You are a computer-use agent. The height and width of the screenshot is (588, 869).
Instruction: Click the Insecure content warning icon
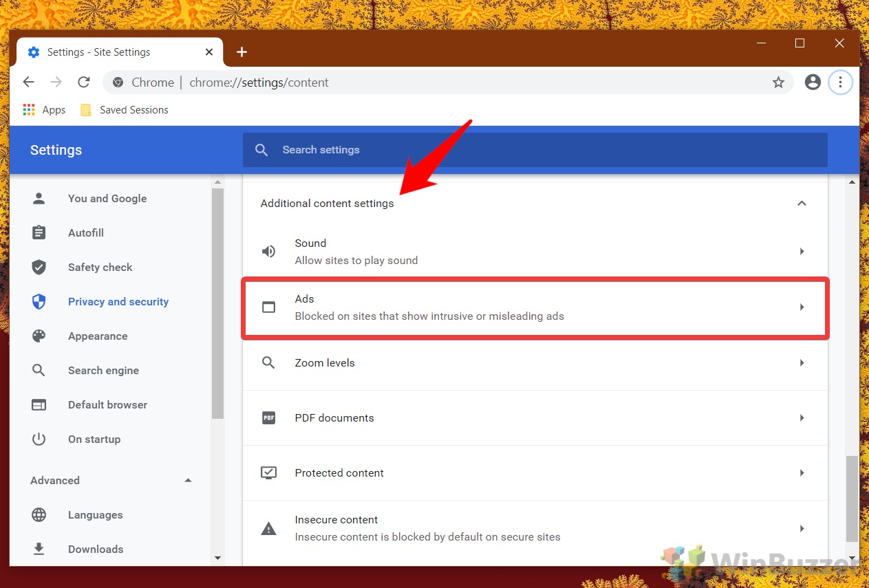[x=269, y=528]
